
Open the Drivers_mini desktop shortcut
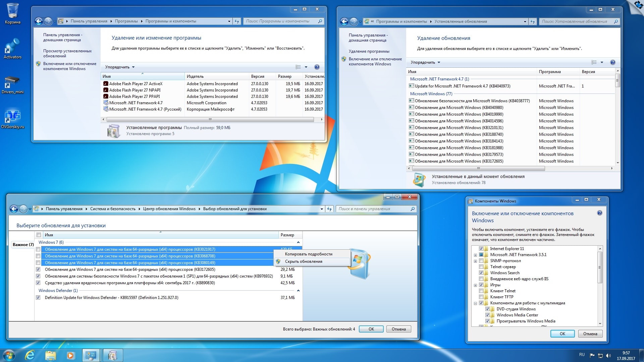tap(12, 82)
